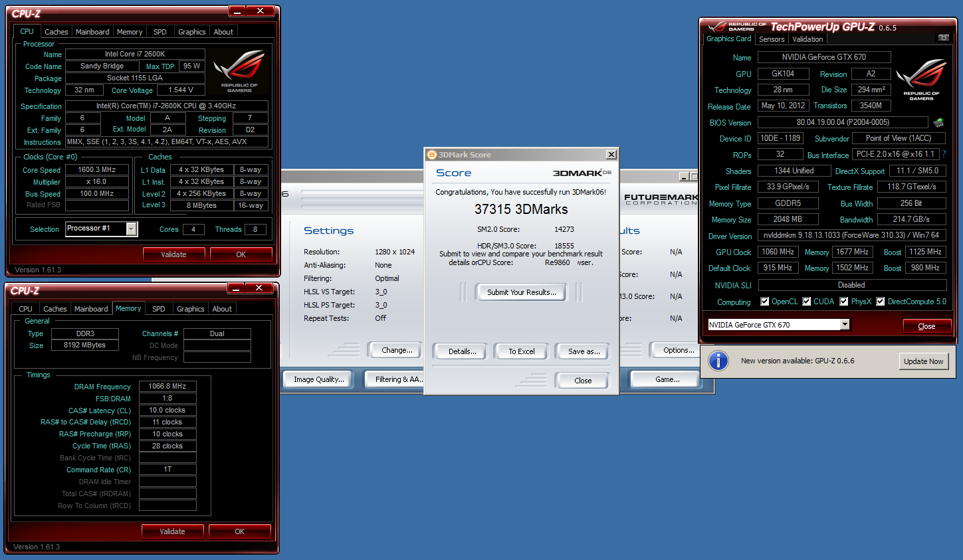This screenshot has height=560, width=963.
Task: Click the Core Voltage value 1.544 V
Action: [x=181, y=90]
